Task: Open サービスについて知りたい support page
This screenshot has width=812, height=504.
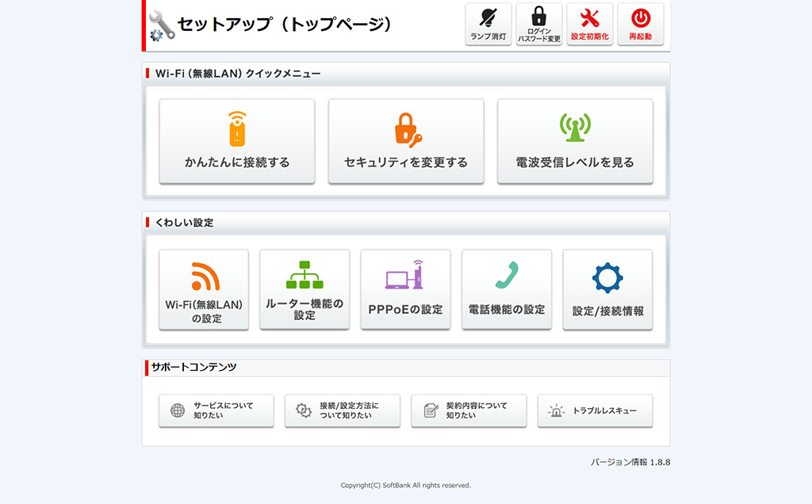Action: pos(216,410)
